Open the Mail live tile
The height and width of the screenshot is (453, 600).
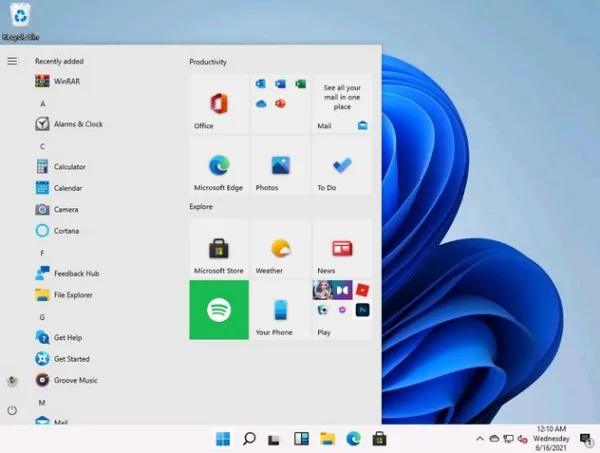pyautogui.click(x=342, y=104)
